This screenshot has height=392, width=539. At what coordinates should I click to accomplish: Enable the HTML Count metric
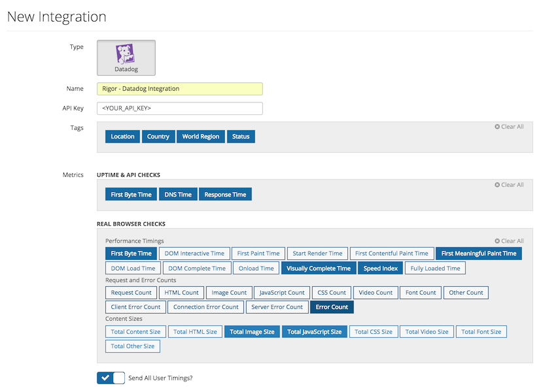[181, 293]
